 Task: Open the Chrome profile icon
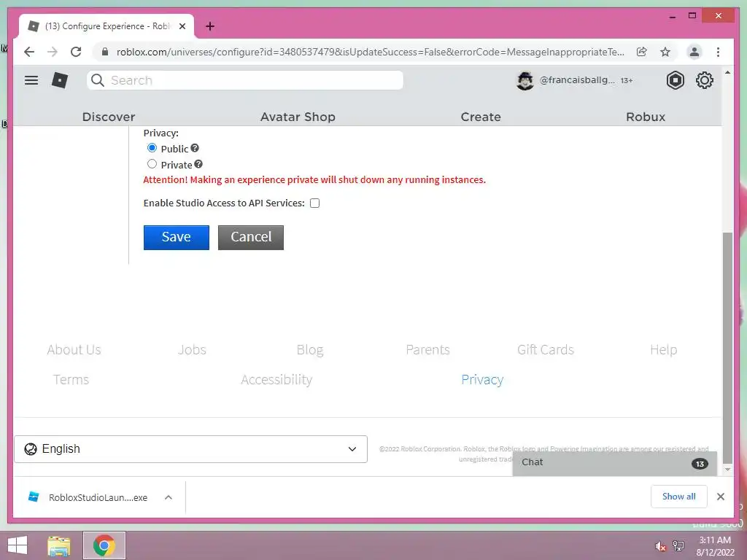694,52
